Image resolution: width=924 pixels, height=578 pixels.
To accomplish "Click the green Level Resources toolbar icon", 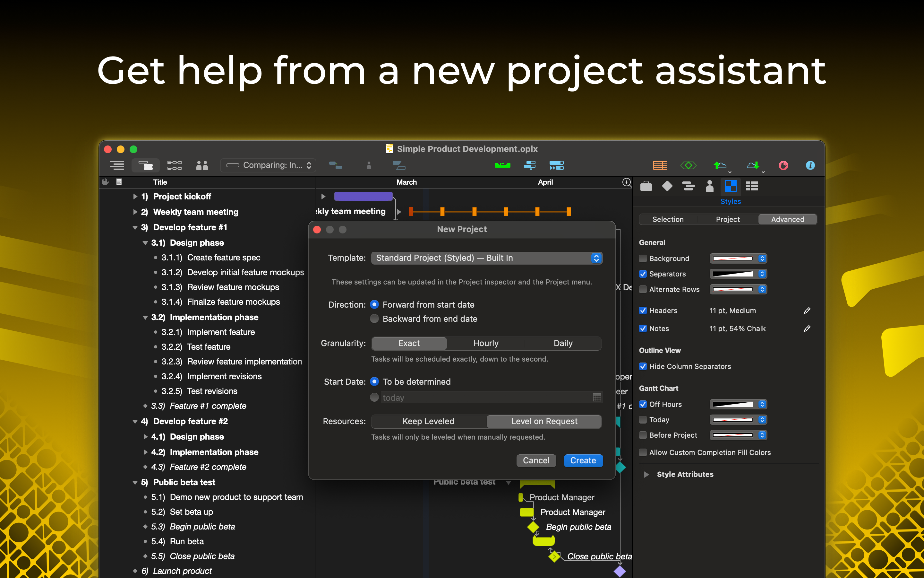I will point(502,165).
